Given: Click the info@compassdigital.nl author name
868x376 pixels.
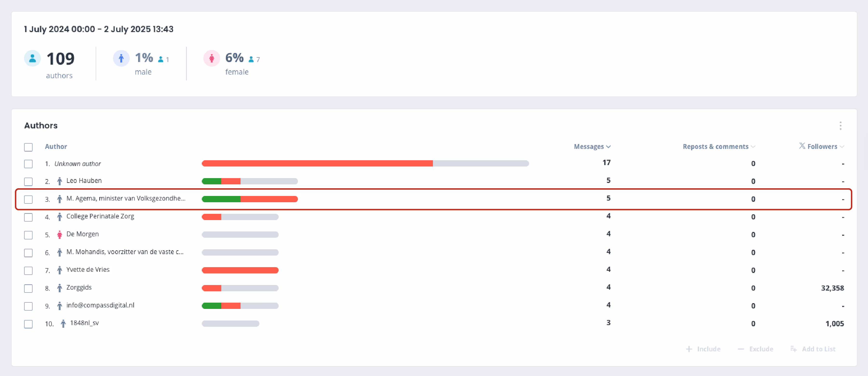Looking at the screenshot, I should pyautogui.click(x=100, y=306).
